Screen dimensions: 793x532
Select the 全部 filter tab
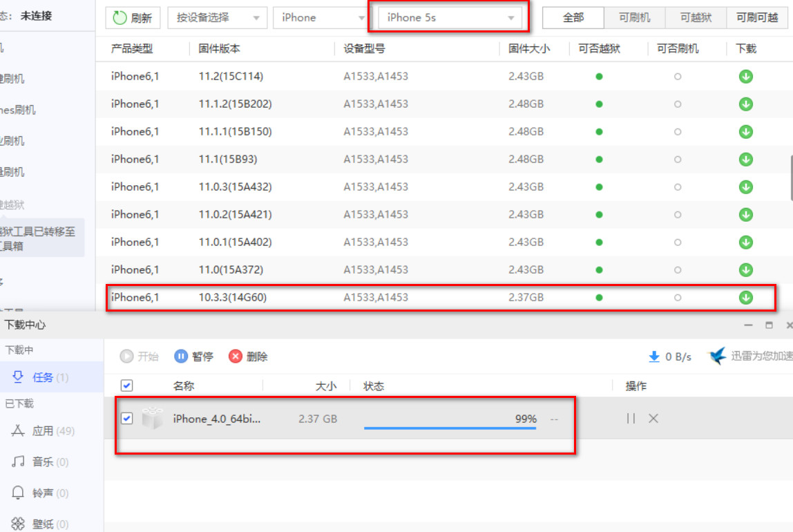(x=573, y=18)
